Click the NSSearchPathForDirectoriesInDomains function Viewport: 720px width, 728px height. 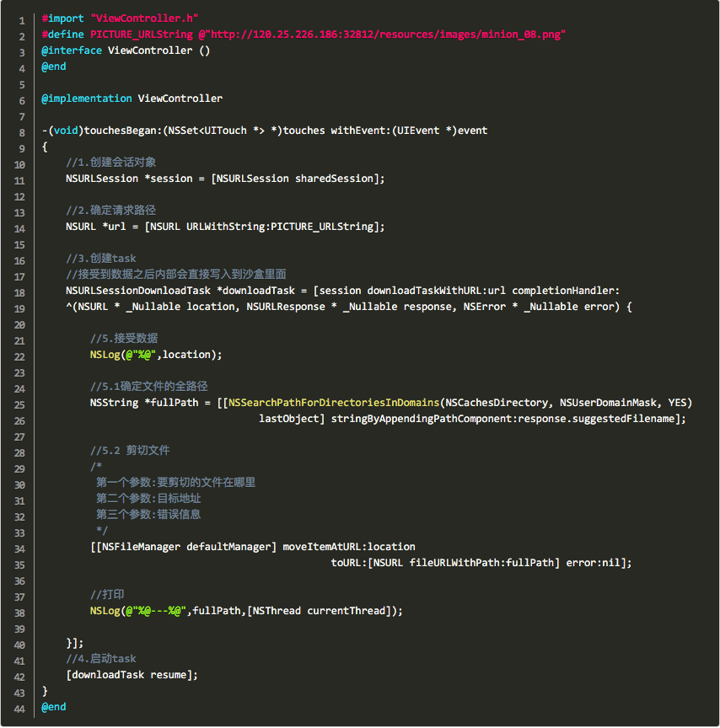pyautogui.click(x=334, y=403)
